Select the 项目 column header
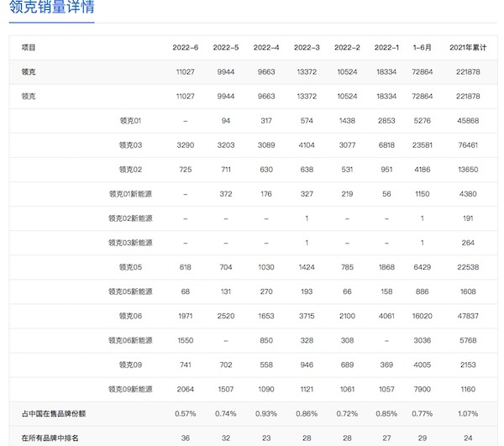Screen dimensions: 504x446 click(x=29, y=48)
